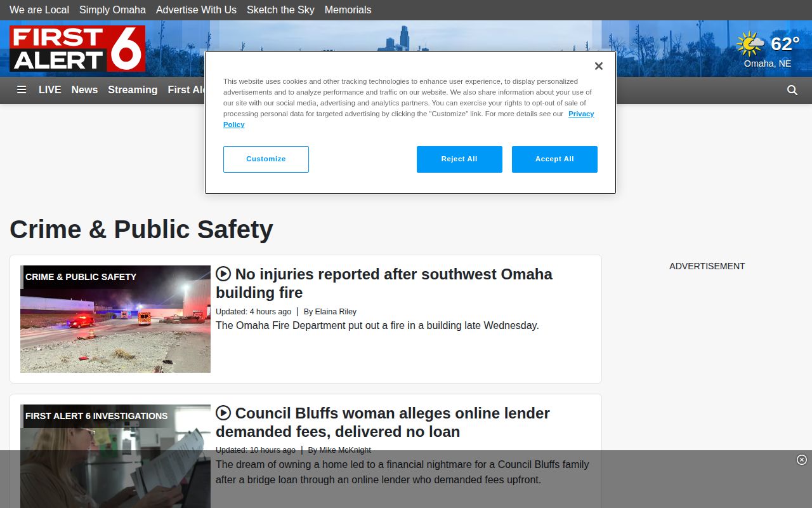The height and width of the screenshot is (508, 812).
Task: Open Council Bluffs woman story thumbnail
Action: tap(115, 456)
